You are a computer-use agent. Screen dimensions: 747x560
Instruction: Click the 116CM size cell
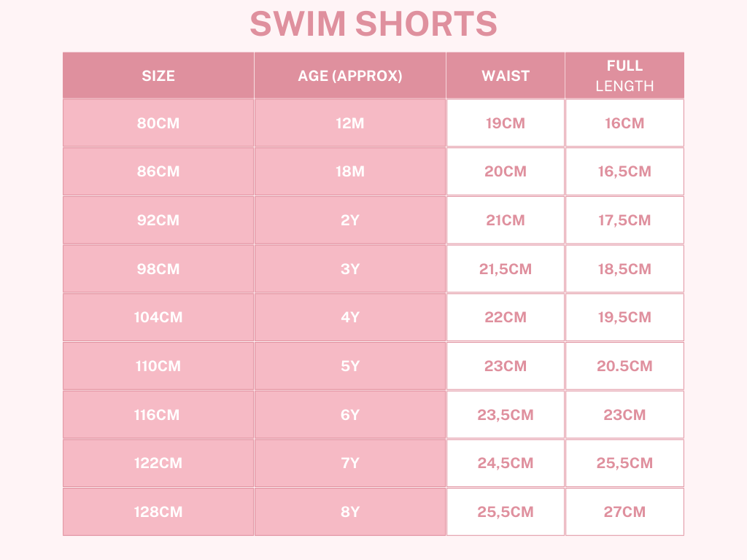click(158, 415)
